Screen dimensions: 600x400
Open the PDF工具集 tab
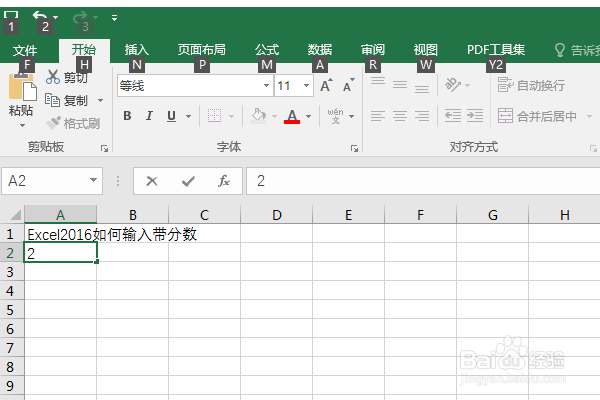496,49
